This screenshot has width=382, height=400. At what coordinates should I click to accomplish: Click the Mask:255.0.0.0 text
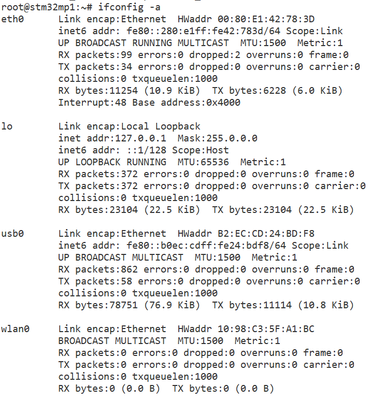point(217,138)
